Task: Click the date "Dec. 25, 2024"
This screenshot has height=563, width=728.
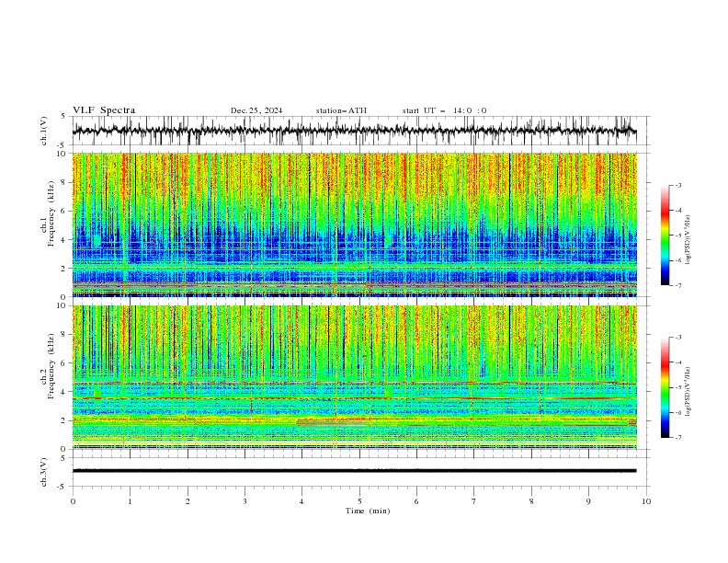Action: click(x=256, y=110)
